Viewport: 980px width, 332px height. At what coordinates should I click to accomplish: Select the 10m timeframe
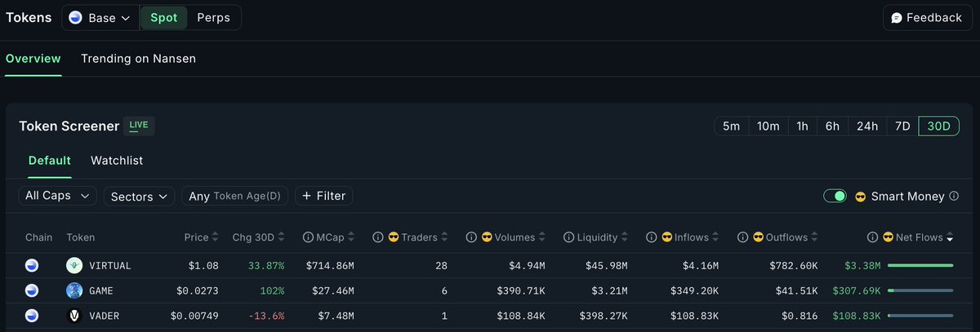pyautogui.click(x=768, y=126)
